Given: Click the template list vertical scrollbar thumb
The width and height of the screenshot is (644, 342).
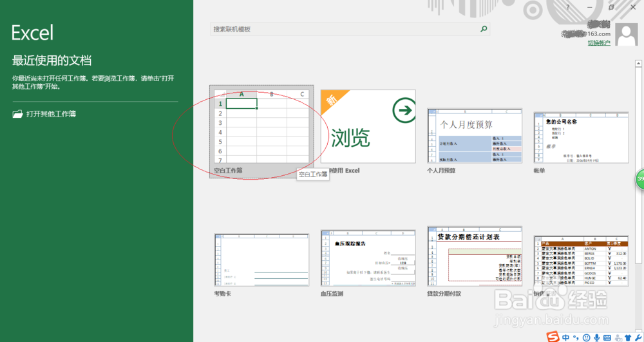Looking at the screenshot, I should (x=639, y=164).
